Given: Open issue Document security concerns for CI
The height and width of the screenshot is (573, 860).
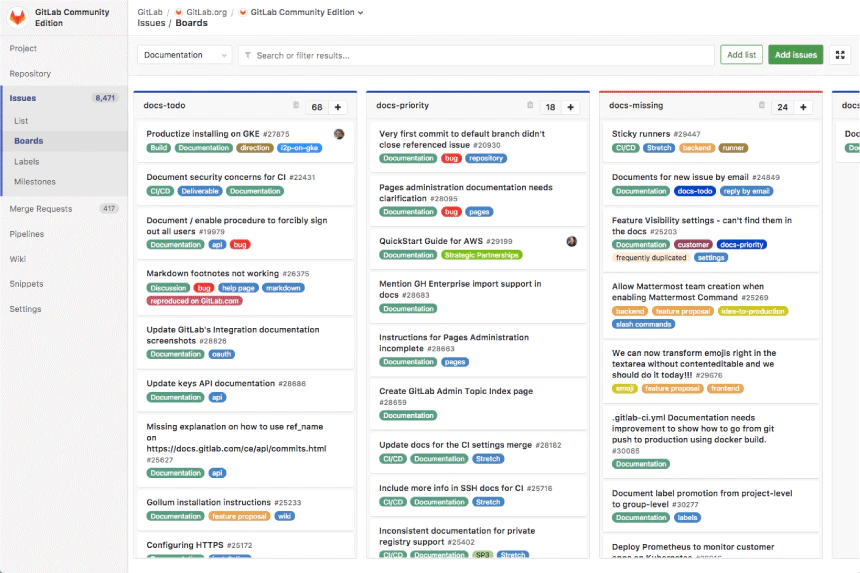Looking at the screenshot, I should (x=216, y=177).
